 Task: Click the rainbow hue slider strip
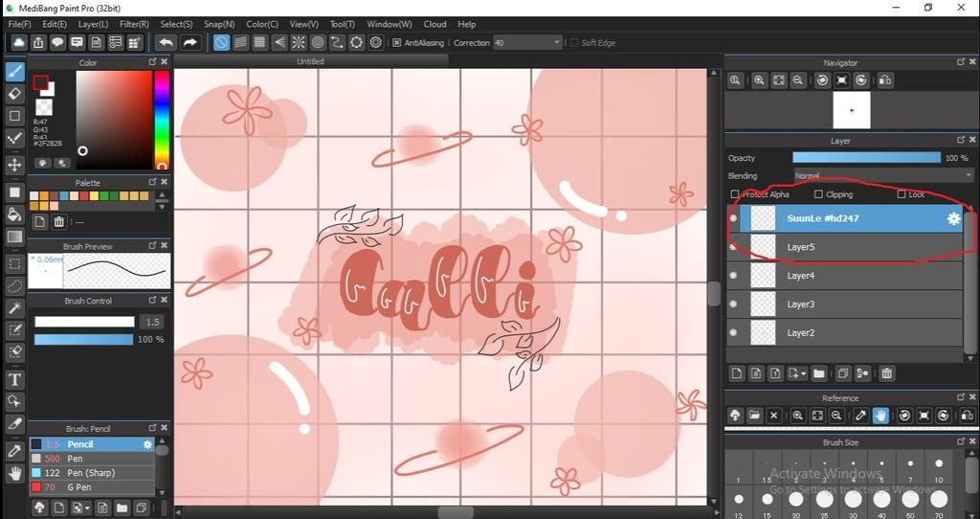tap(162, 120)
